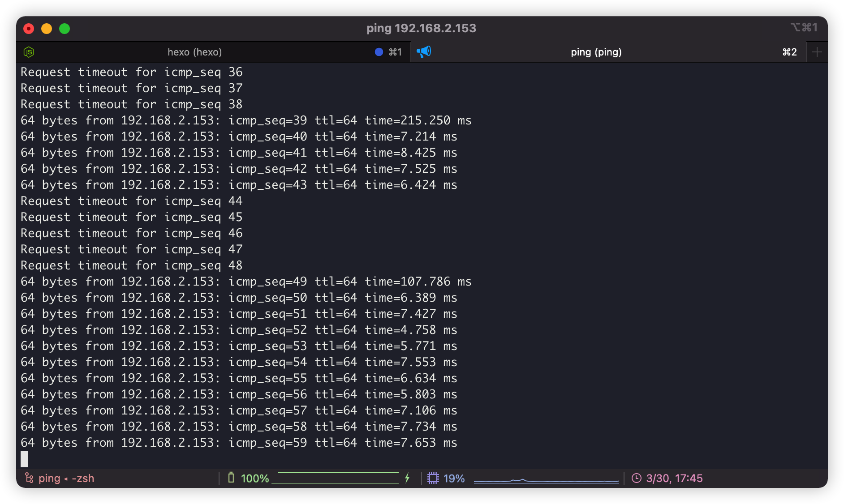Screen dimensions: 844x504
Task: Click the jobs icon beside 'ping ◂ -zsh'
Action: (29, 478)
